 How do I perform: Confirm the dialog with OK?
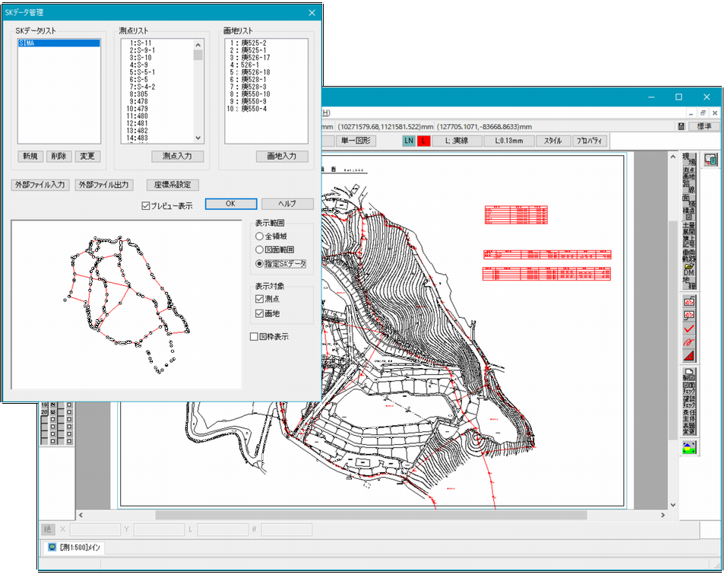click(231, 204)
